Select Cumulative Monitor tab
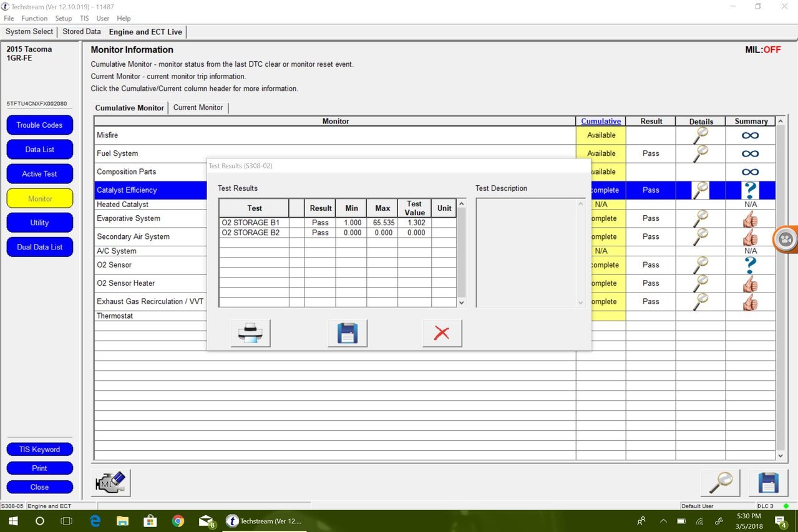Image resolution: width=798 pixels, height=532 pixels. tap(130, 108)
